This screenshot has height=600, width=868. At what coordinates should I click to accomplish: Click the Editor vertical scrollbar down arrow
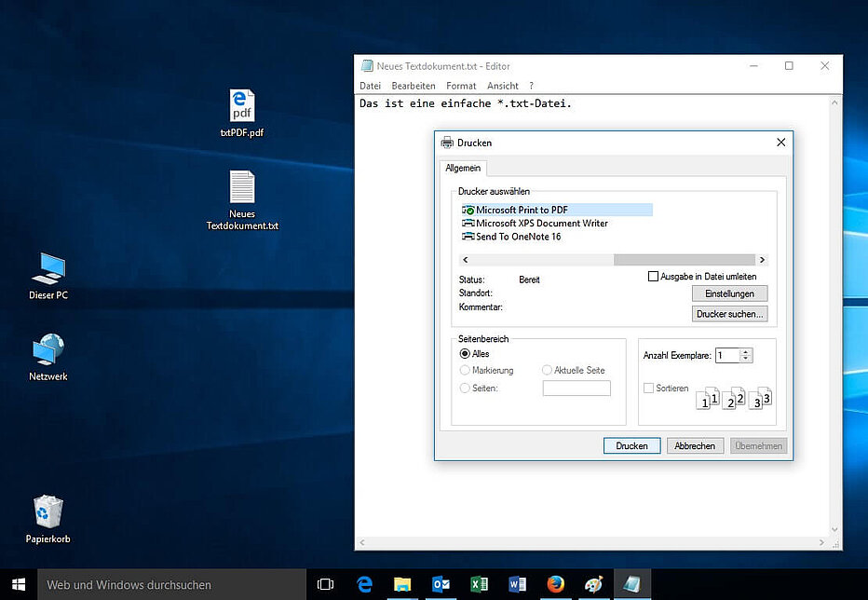(834, 529)
